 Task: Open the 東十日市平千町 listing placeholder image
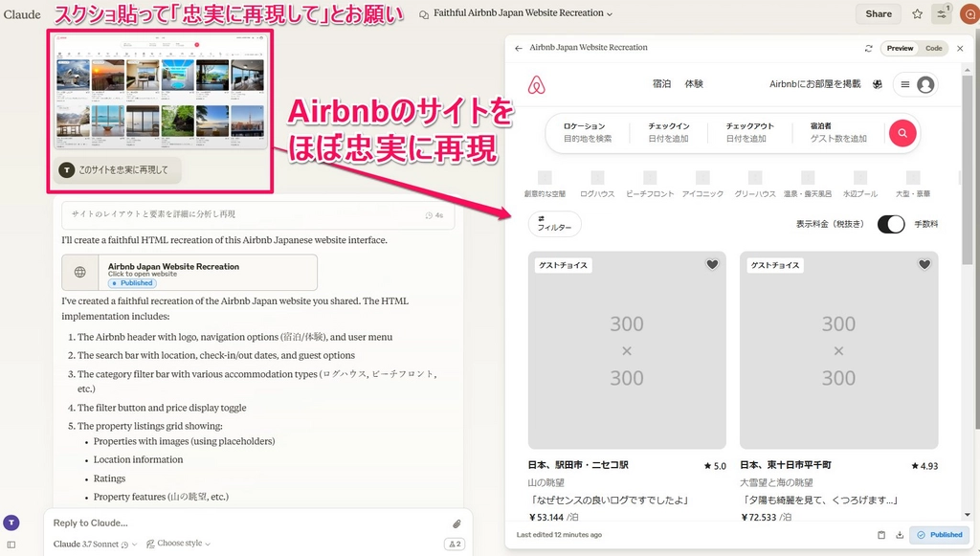[838, 350]
